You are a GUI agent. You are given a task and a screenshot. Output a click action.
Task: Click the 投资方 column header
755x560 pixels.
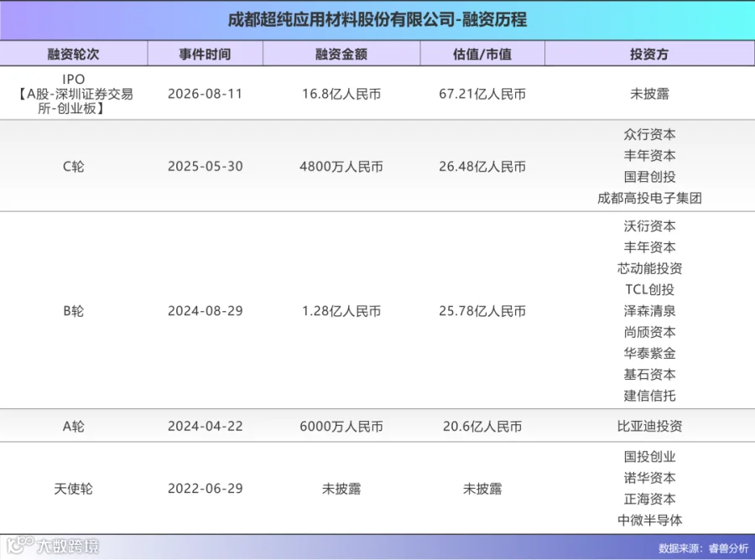pos(649,54)
